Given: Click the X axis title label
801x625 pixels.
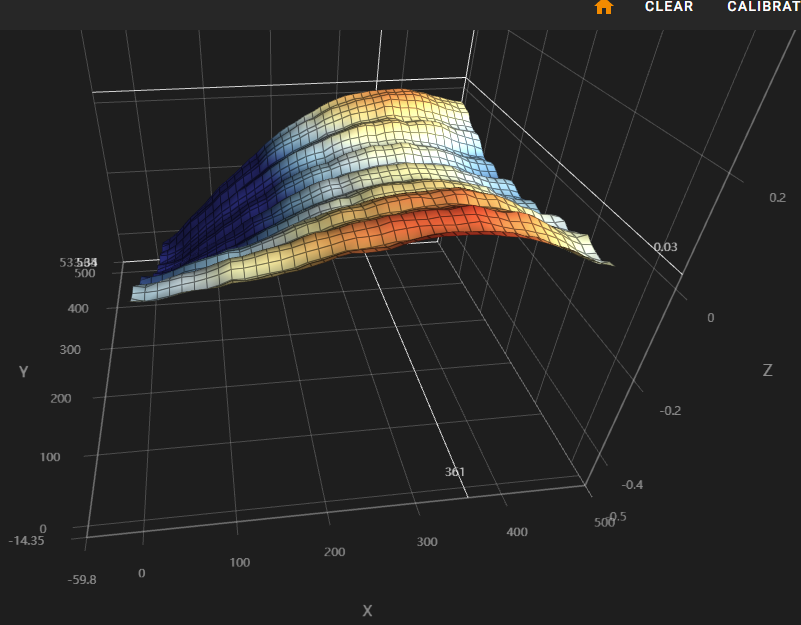Looking at the screenshot, I should [x=367, y=611].
